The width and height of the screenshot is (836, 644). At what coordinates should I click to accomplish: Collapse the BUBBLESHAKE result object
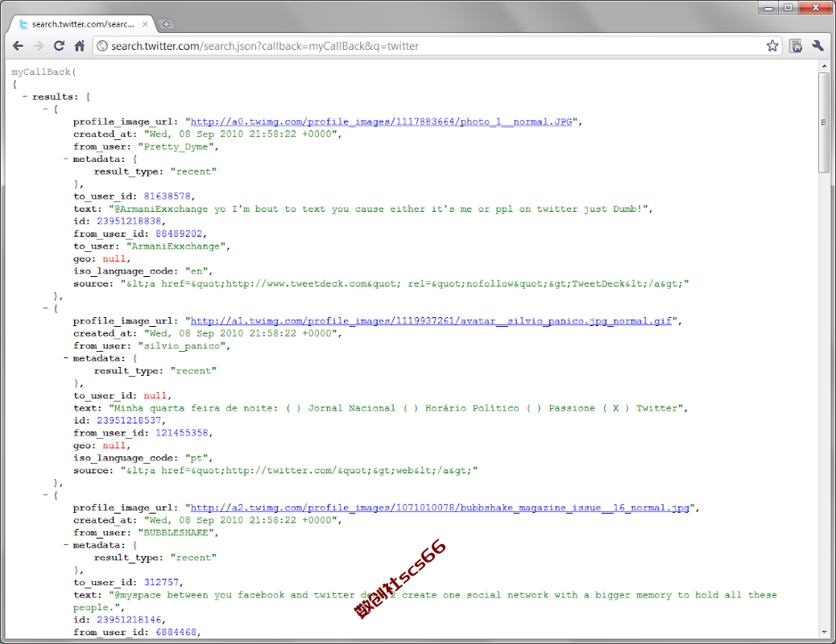tap(46, 495)
